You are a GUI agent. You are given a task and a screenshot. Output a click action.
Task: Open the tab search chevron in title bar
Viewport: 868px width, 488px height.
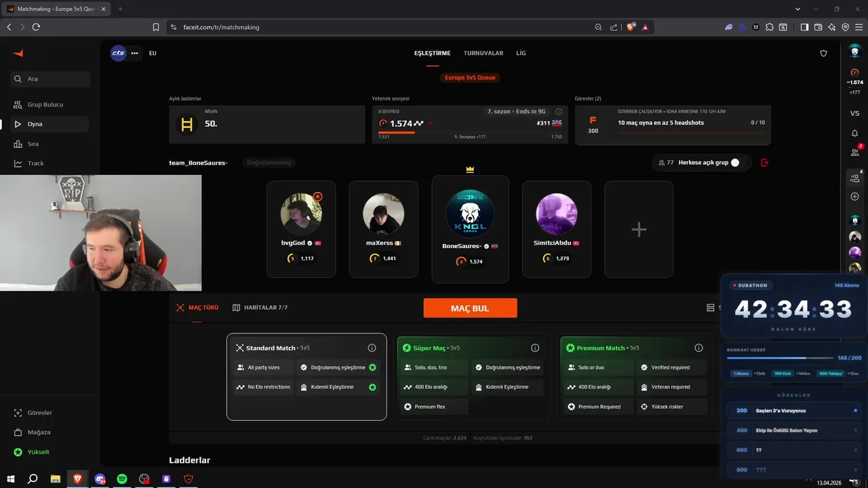797,9
